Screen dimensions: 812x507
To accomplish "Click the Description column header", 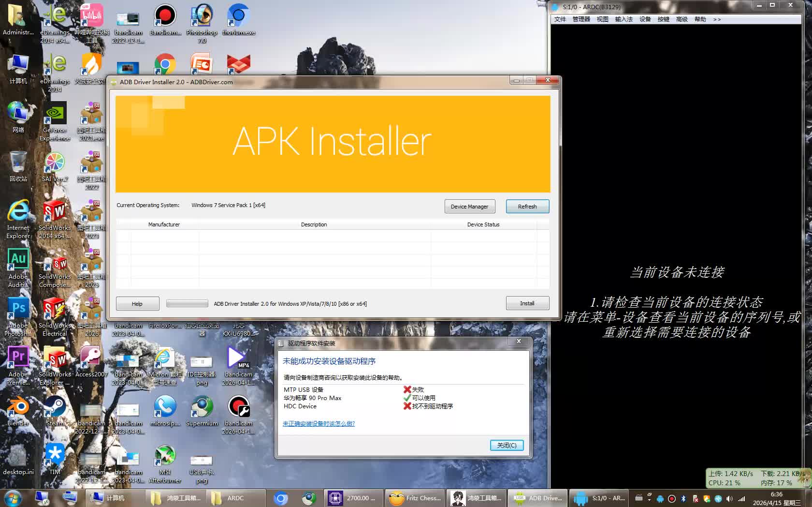I will point(314,224).
